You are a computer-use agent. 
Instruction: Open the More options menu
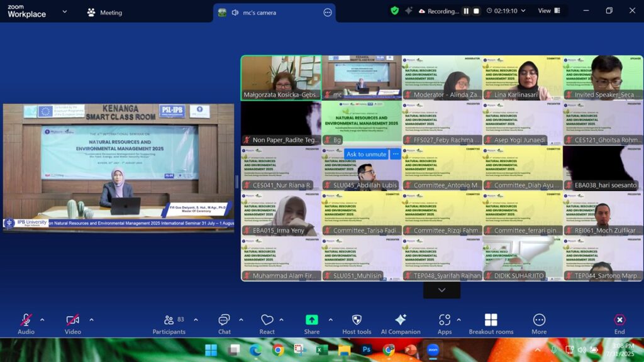[539, 321]
